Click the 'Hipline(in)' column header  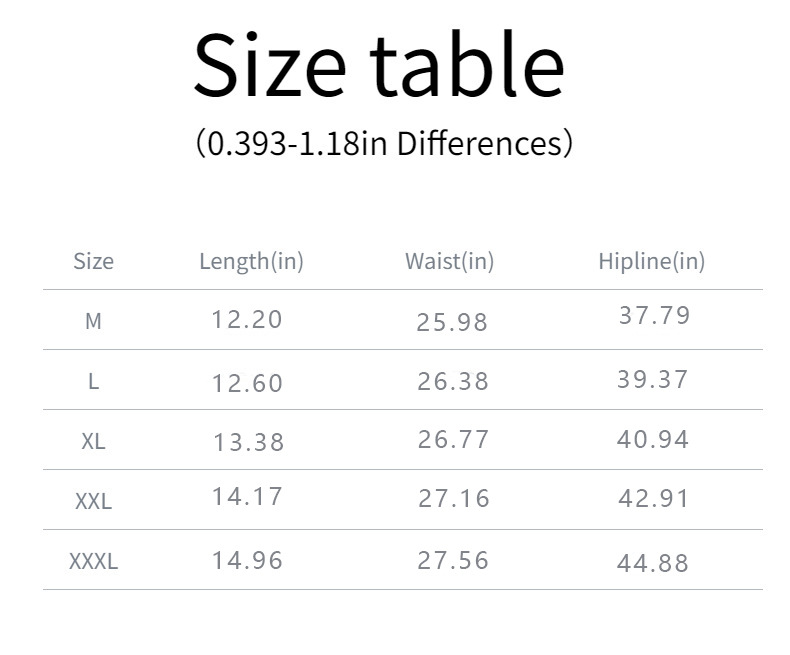pyautogui.click(x=651, y=261)
